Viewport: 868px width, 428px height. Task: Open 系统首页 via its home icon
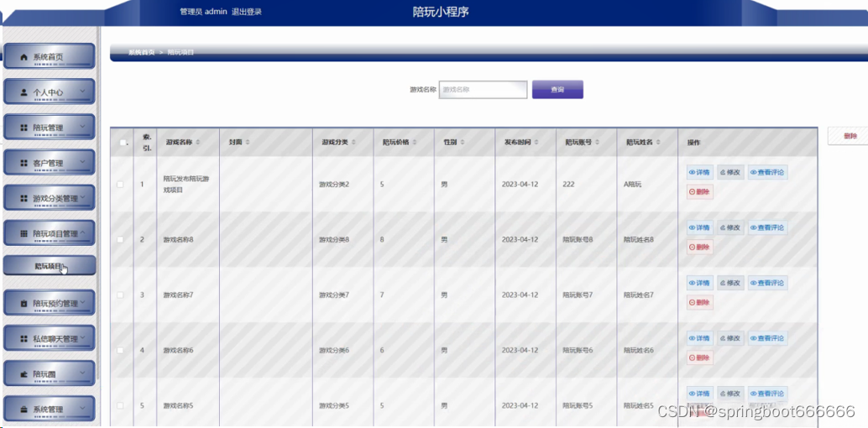point(24,57)
